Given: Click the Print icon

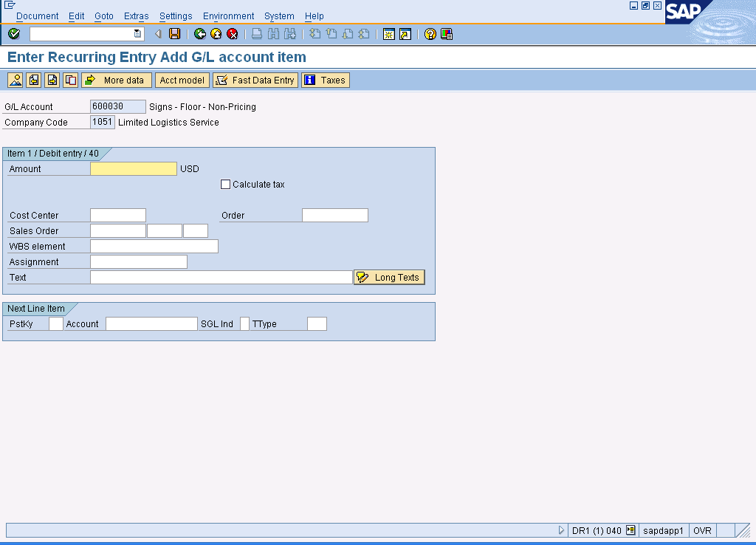Looking at the screenshot, I should point(257,34).
